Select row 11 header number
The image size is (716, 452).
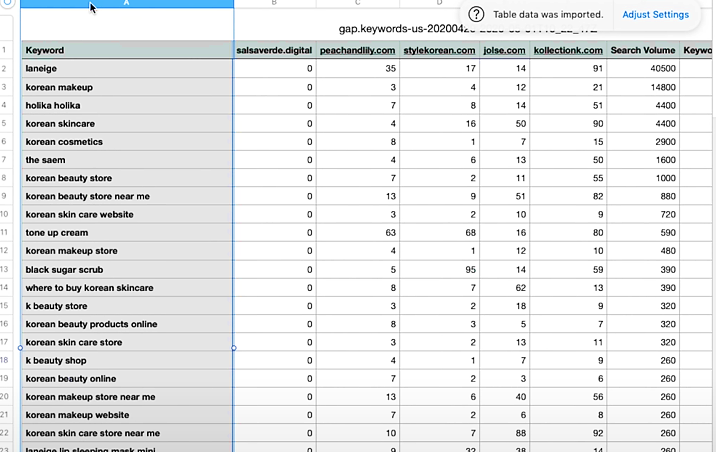pos(5,232)
